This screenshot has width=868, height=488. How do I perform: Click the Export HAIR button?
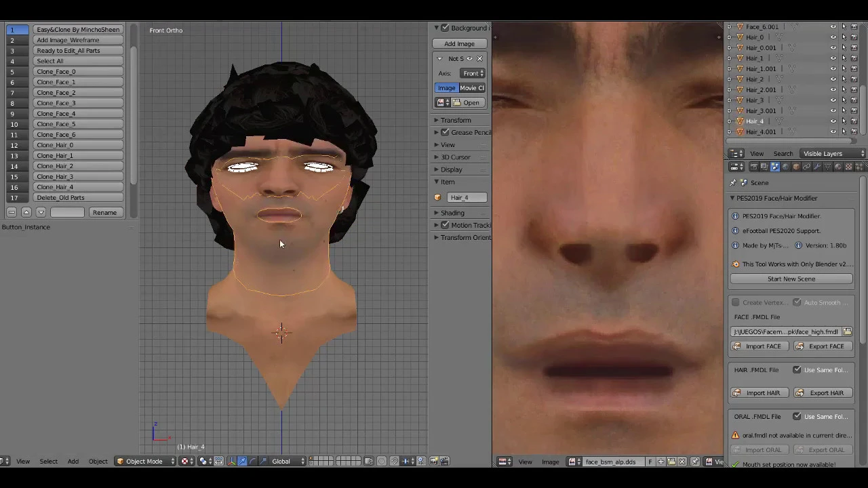[x=823, y=393]
